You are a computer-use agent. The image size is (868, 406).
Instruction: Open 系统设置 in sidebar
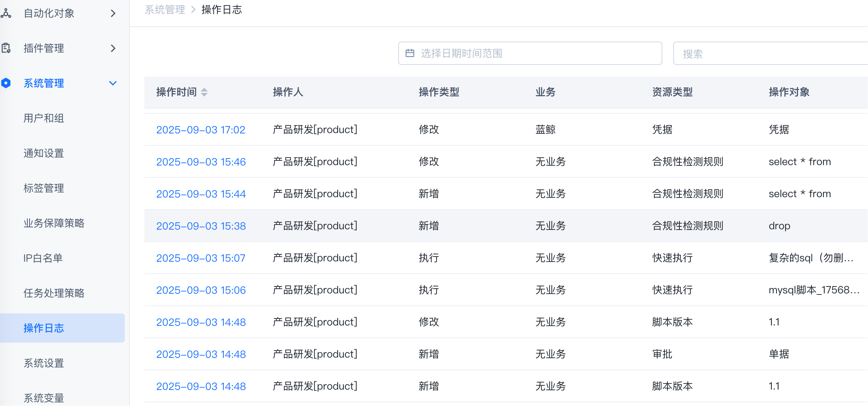pyautogui.click(x=44, y=363)
